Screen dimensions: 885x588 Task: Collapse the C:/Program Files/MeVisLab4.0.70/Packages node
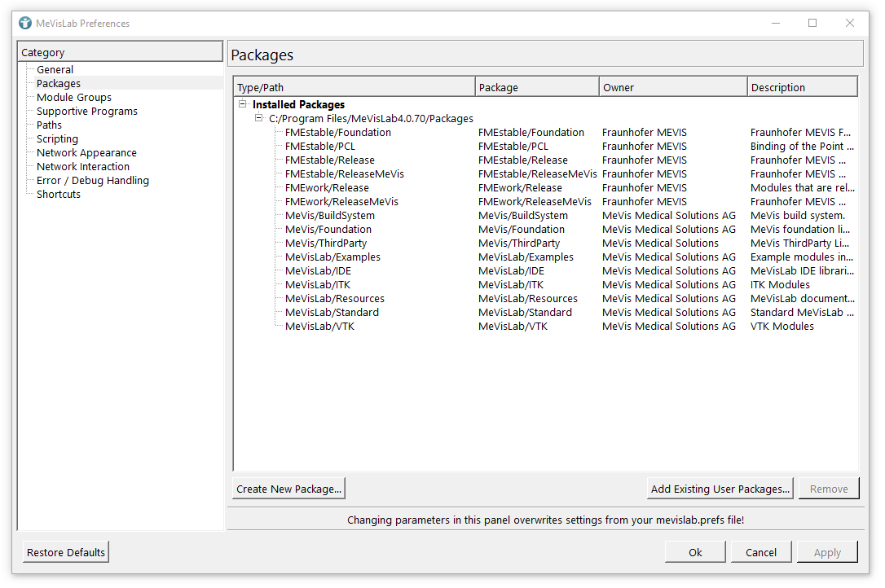click(258, 118)
